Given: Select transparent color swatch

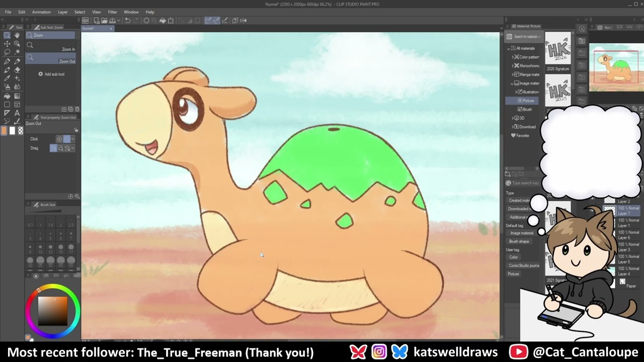Looking at the screenshot, I should click(21, 131).
